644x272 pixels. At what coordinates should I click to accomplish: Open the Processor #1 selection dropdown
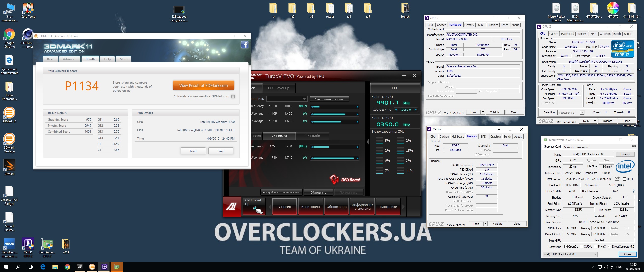(571, 112)
